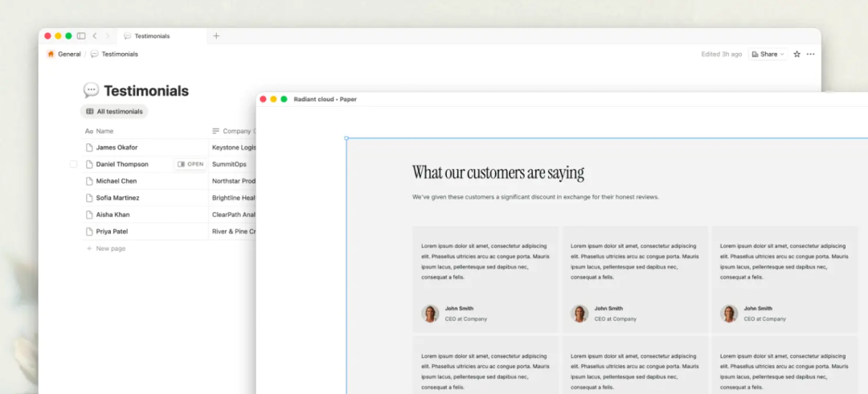Open a new tab with plus icon

coord(215,36)
